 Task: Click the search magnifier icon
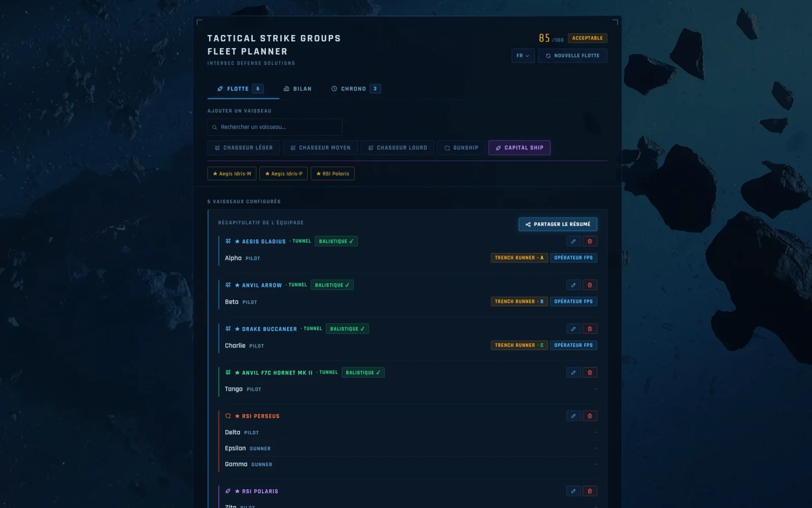215,127
